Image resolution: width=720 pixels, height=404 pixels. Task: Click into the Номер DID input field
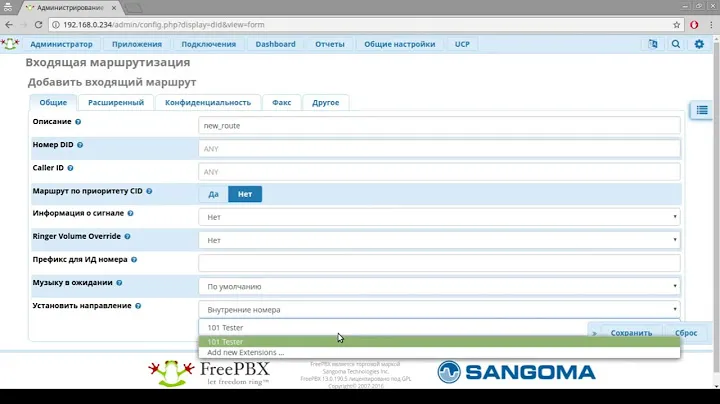439,148
